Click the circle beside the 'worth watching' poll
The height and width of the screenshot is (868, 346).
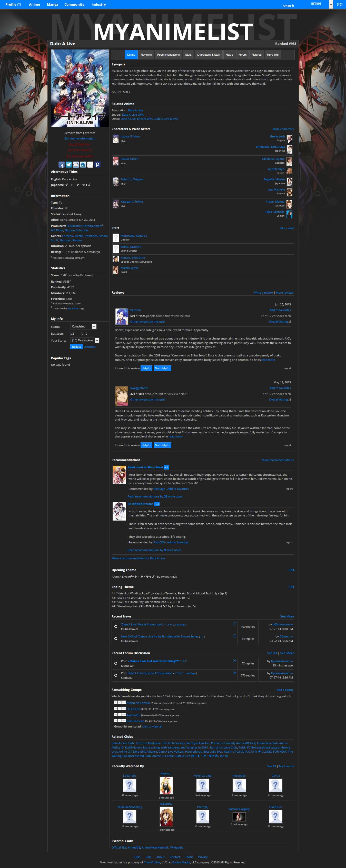coord(116,663)
